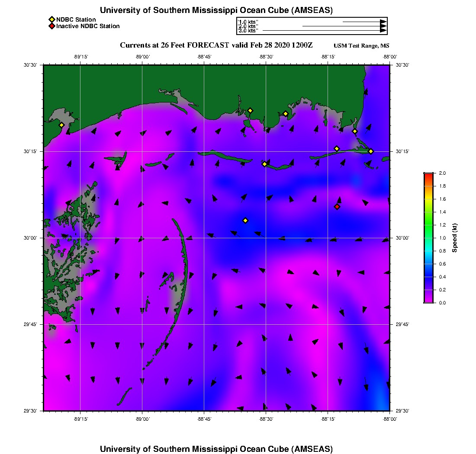Click the red inactive NDBC station on the map
This screenshot has height=454, width=476.
point(337,207)
